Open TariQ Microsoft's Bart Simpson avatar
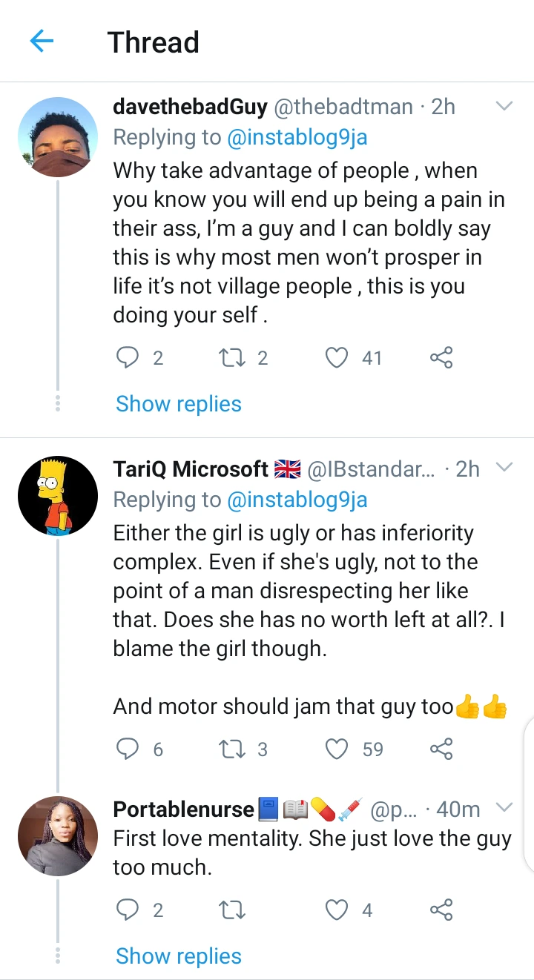Screen dimensions: 534x980 coord(58,496)
